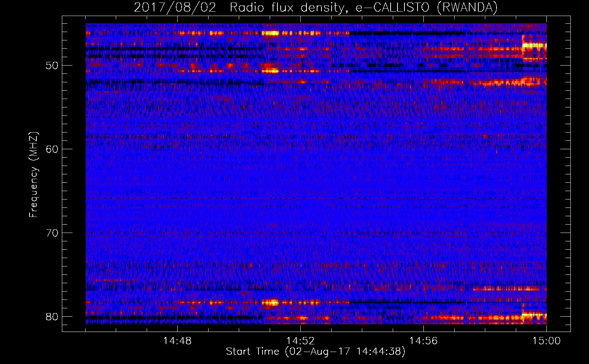The height and width of the screenshot is (364, 589).
Task: Click the '60' frequency tick label
Action: pos(52,149)
